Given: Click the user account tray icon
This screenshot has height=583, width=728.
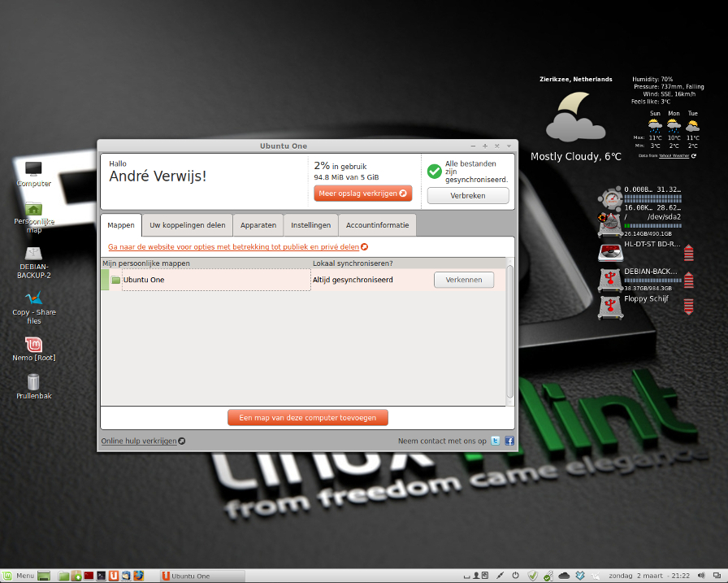Looking at the screenshot, I should 476,576.
